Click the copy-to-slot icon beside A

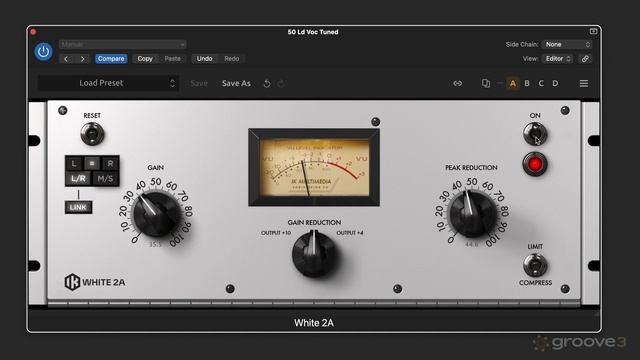[x=485, y=83]
